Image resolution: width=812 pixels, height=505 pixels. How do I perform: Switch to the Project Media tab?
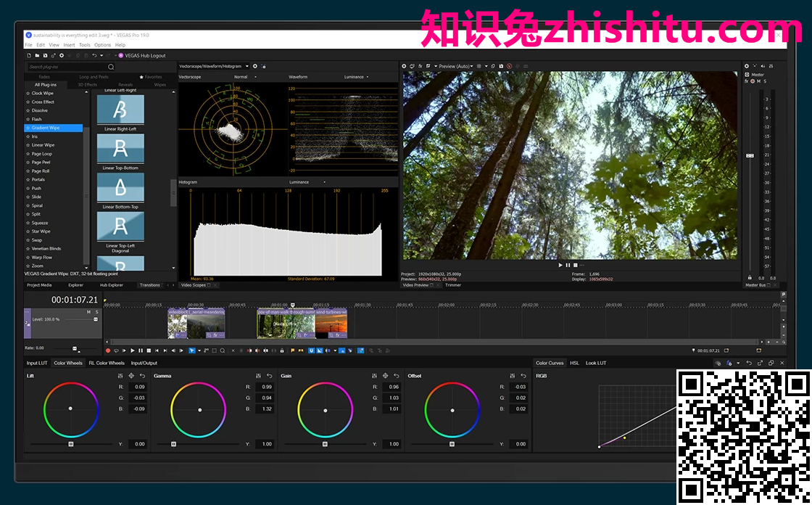tap(39, 285)
